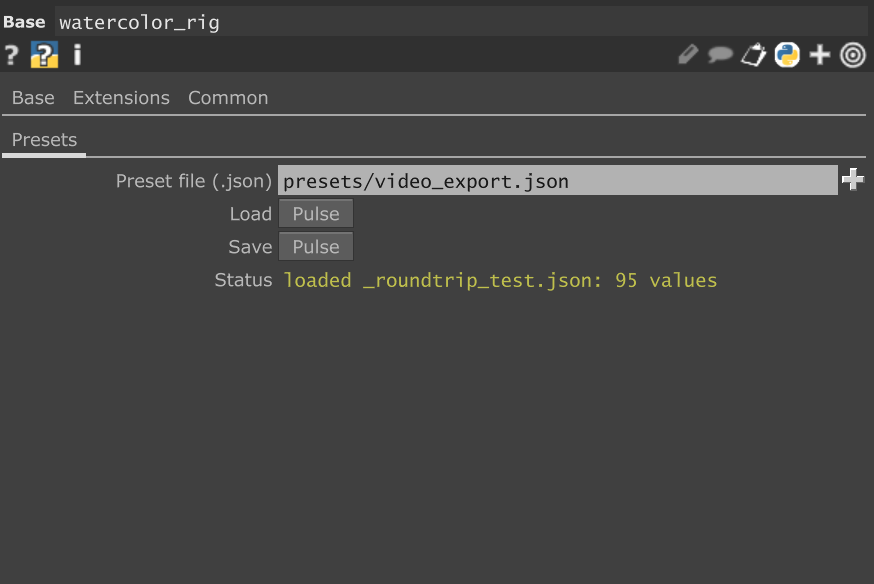Click the 'Preset file (.json)' parameter label
The height and width of the screenshot is (584, 874).
click(x=193, y=181)
